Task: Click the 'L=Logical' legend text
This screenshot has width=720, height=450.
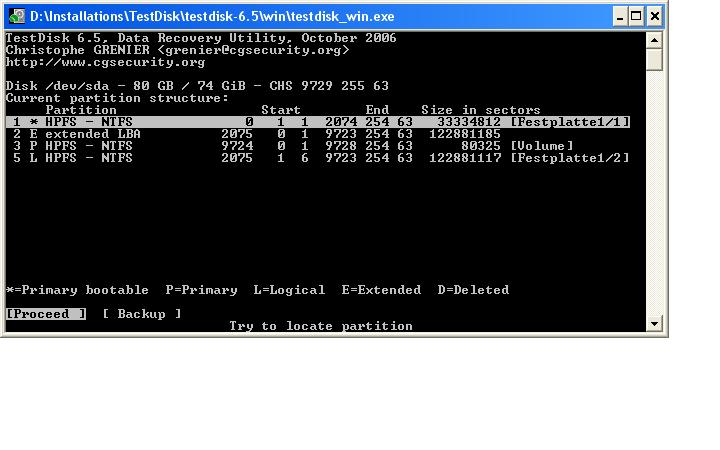Action: [x=289, y=290]
